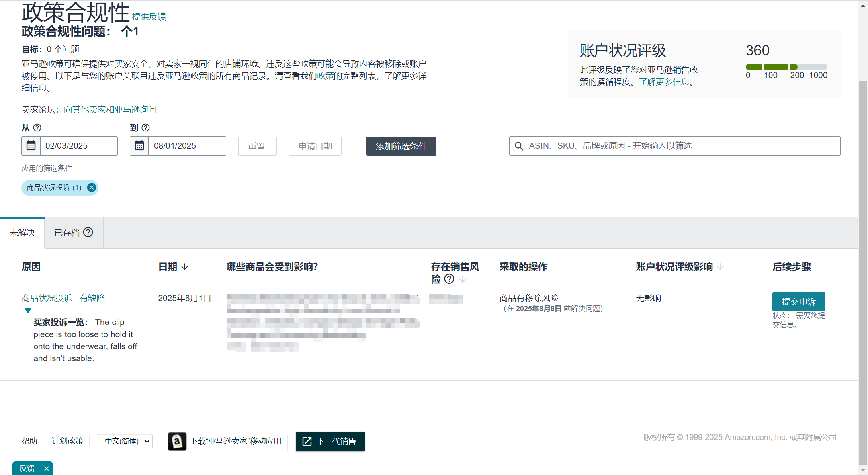The image size is (868, 475).
Task: Open the 商品状况投诉 - 有缺陷 link
Action: tap(63, 298)
